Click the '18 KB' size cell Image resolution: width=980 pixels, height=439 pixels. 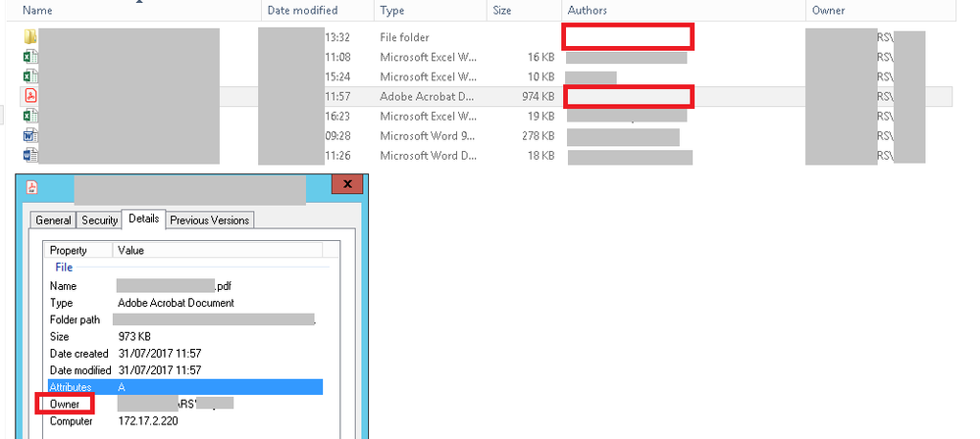point(541,156)
